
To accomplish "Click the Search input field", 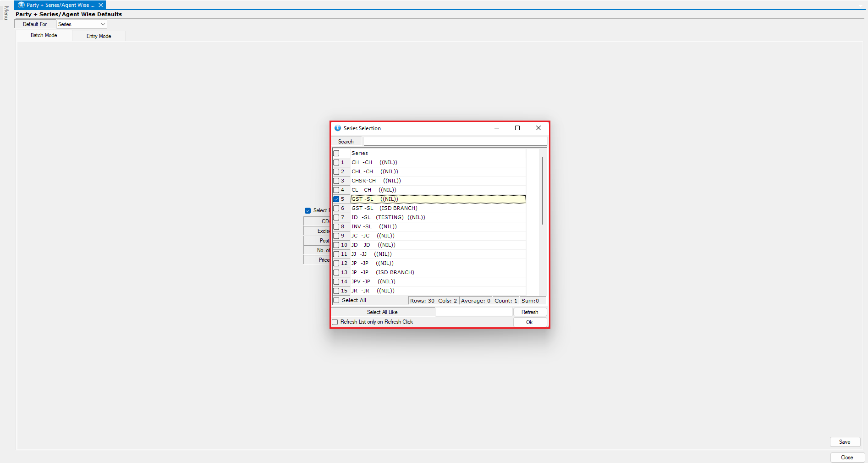I will coord(455,142).
